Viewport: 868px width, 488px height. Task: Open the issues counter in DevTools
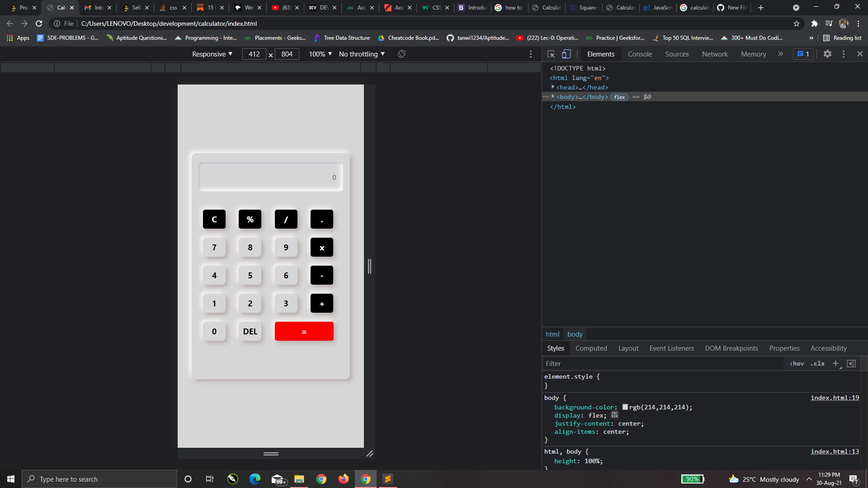(x=802, y=54)
